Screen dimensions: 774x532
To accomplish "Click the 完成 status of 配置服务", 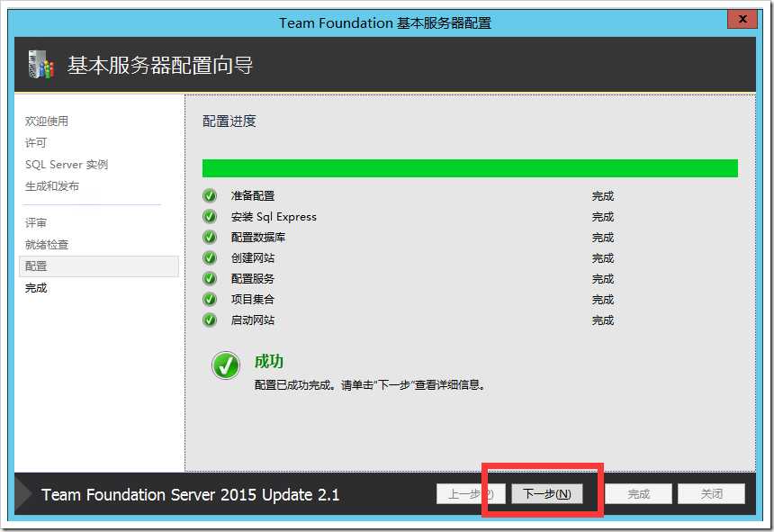I will pos(603,279).
